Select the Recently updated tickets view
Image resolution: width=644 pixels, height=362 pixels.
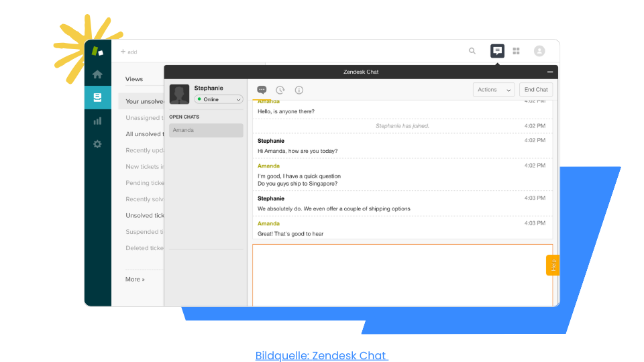(145, 150)
